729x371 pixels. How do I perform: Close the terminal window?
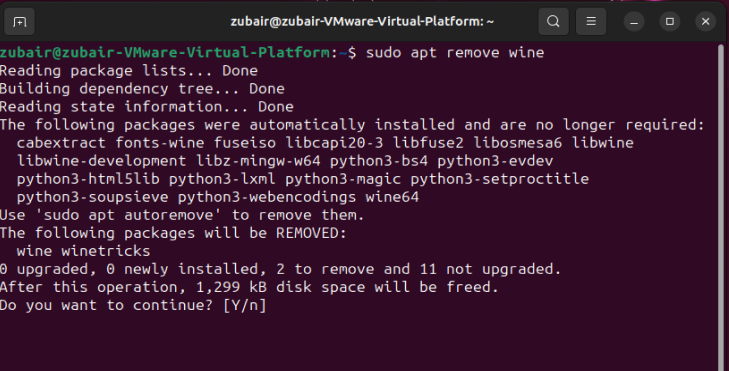pos(705,22)
